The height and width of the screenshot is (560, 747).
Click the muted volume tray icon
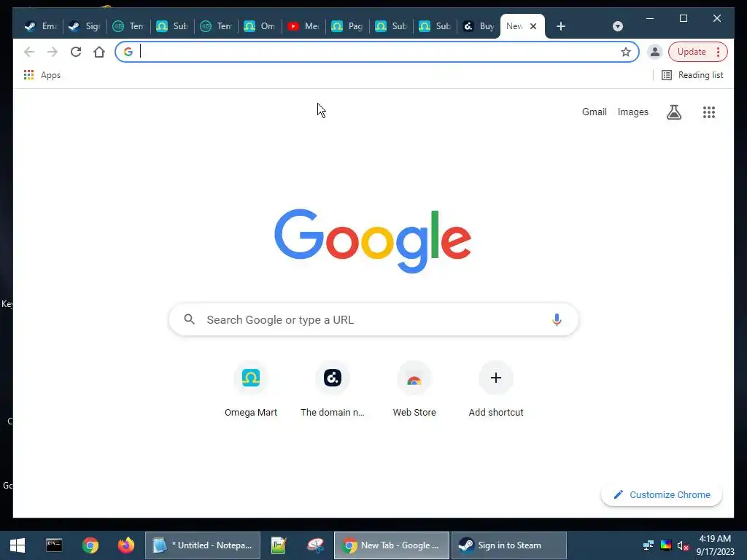tap(683, 545)
